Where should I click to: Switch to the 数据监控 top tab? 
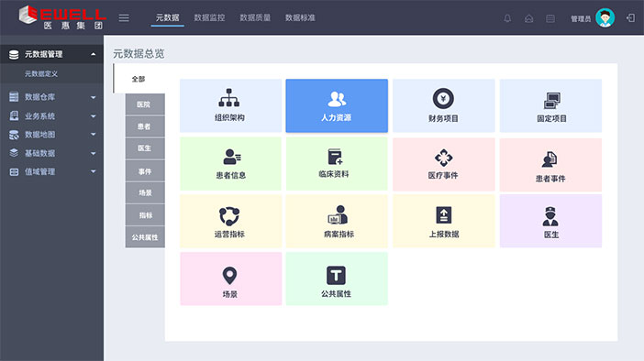(x=209, y=17)
